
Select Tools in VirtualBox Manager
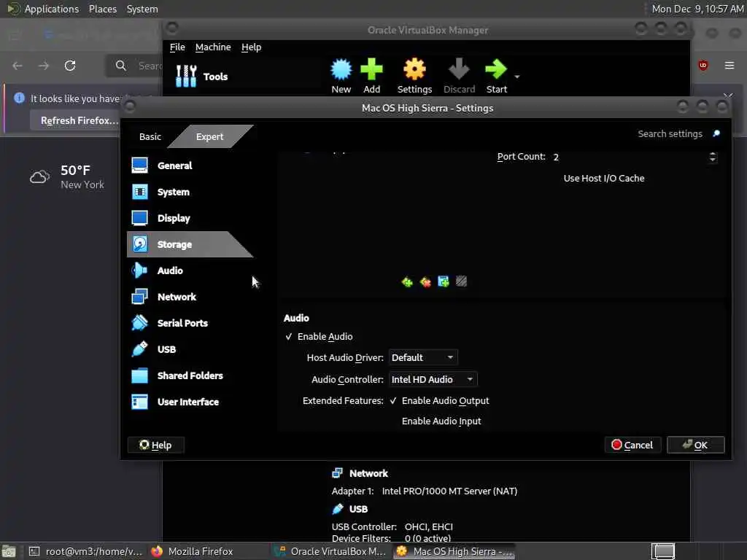point(201,76)
